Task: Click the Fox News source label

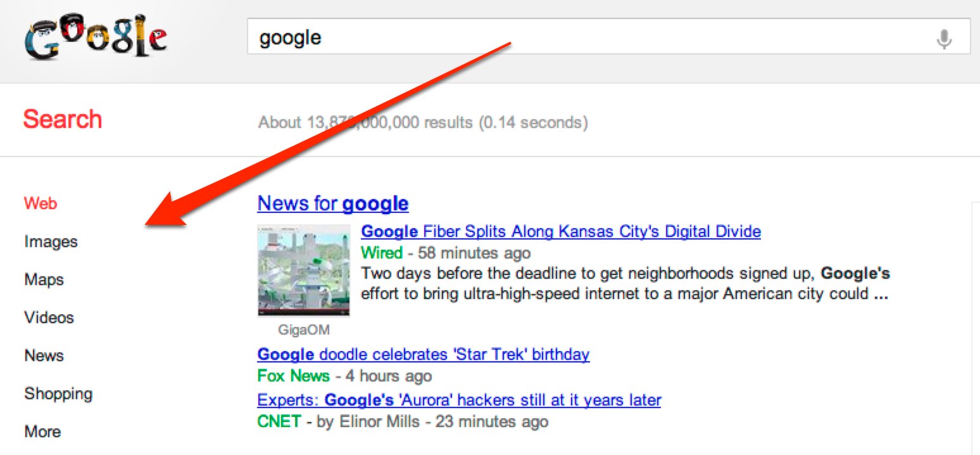Action: click(293, 375)
